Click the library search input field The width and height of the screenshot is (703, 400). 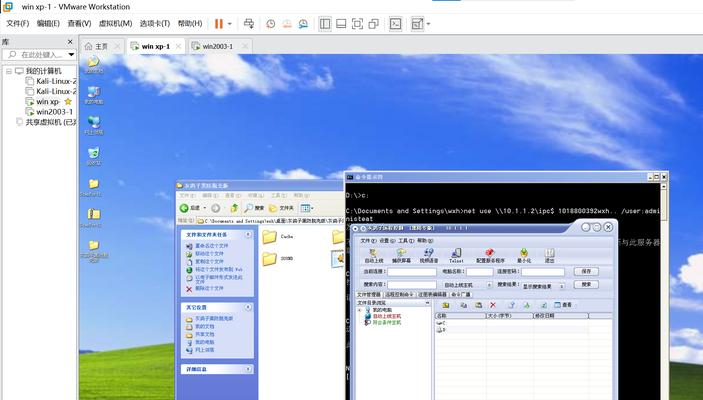click(41, 55)
